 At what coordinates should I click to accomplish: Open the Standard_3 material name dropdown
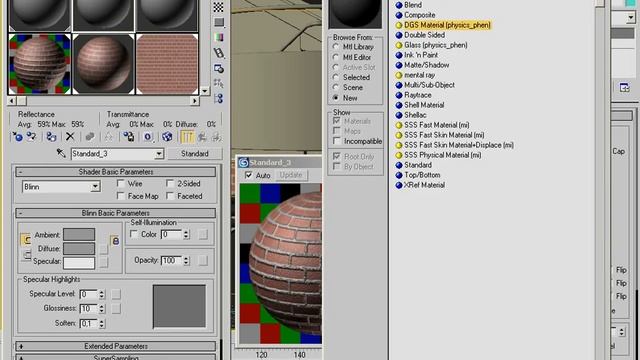(x=159, y=154)
